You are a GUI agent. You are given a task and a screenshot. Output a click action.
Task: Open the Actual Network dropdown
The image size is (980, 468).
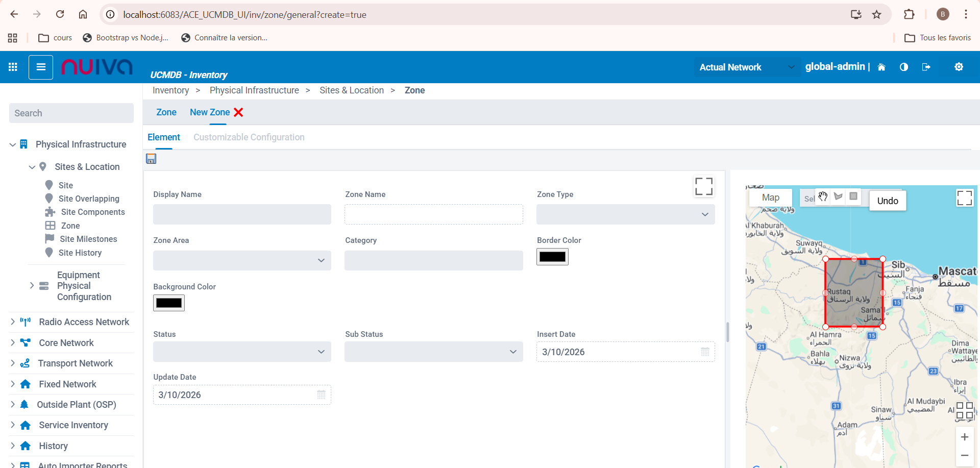click(746, 67)
